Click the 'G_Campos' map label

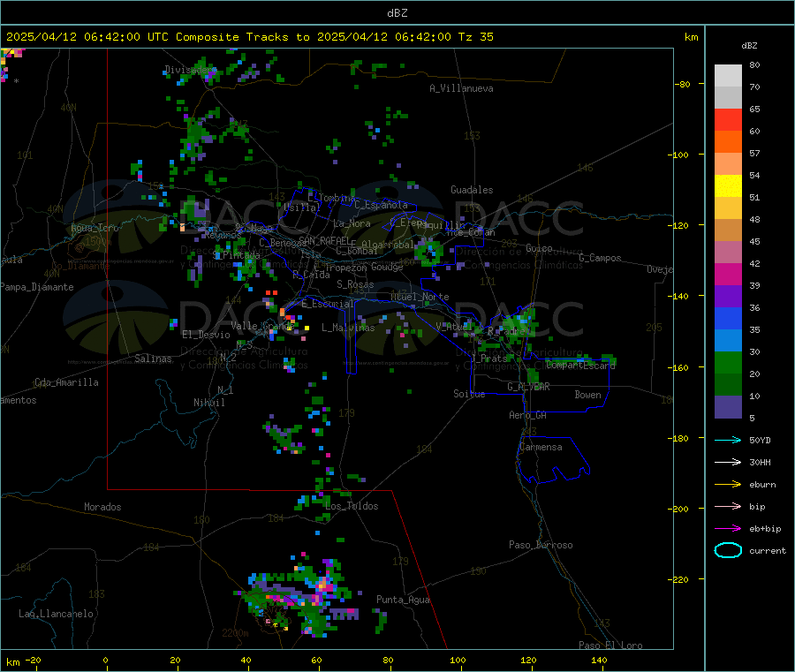click(600, 258)
